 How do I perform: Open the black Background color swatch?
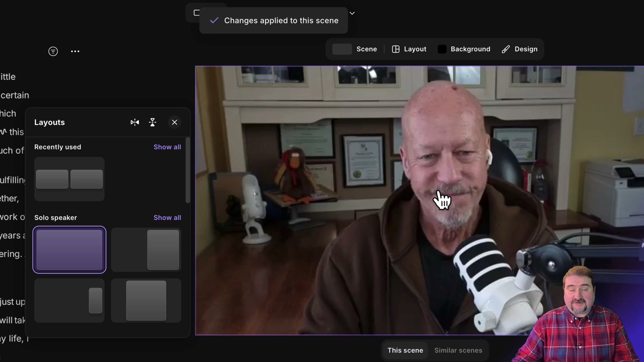click(x=442, y=49)
